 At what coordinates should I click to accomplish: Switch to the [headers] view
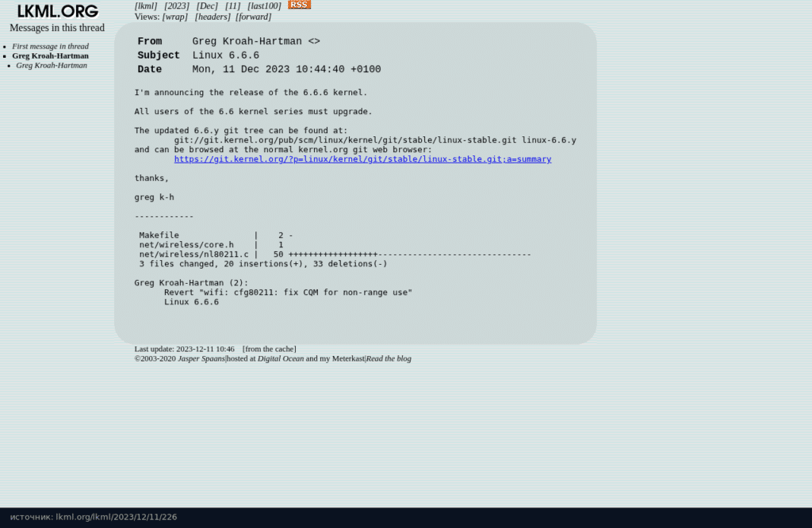213,17
